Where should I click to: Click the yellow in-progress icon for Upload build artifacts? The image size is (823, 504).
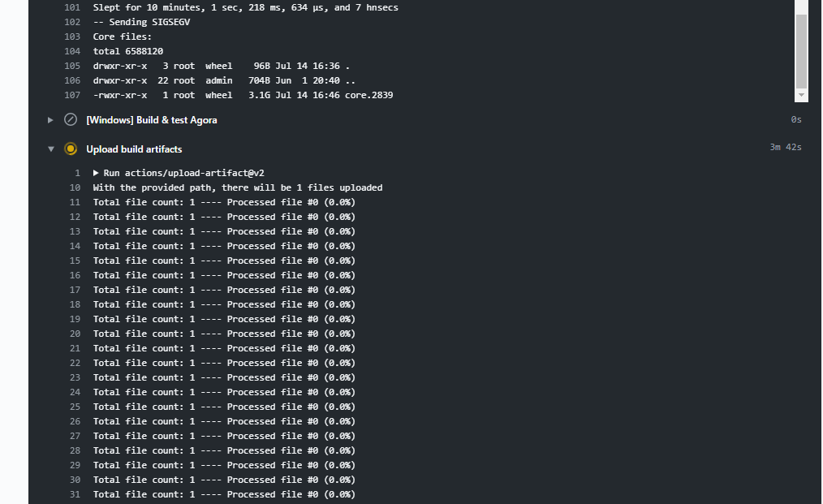coord(71,149)
